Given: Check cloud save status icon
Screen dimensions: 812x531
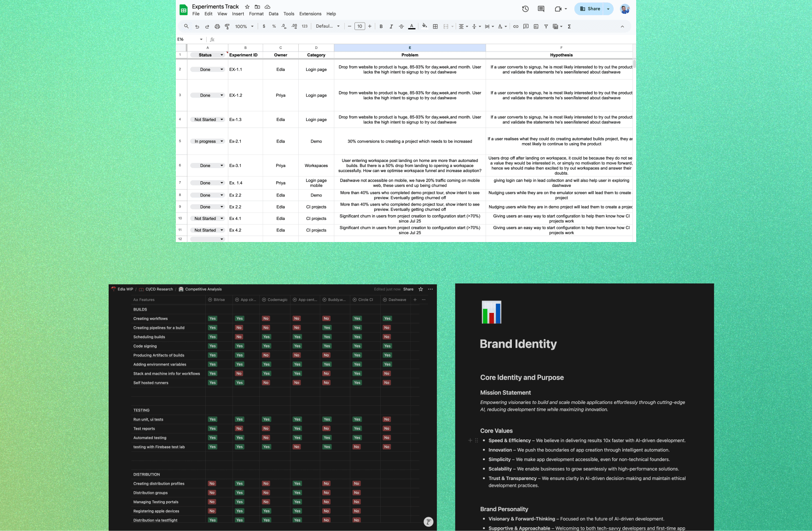Looking at the screenshot, I should coord(267,7).
